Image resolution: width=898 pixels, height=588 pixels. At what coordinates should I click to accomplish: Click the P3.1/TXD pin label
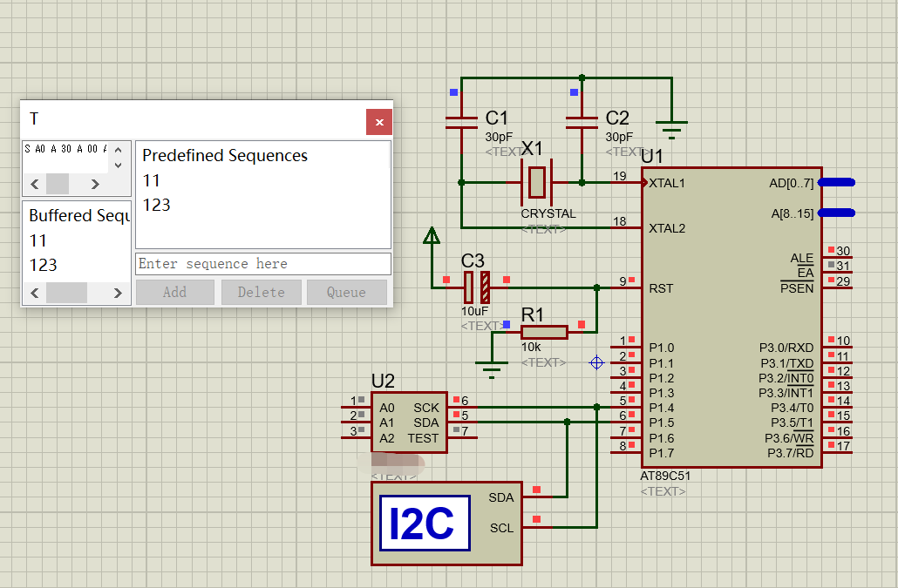[x=787, y=363]
